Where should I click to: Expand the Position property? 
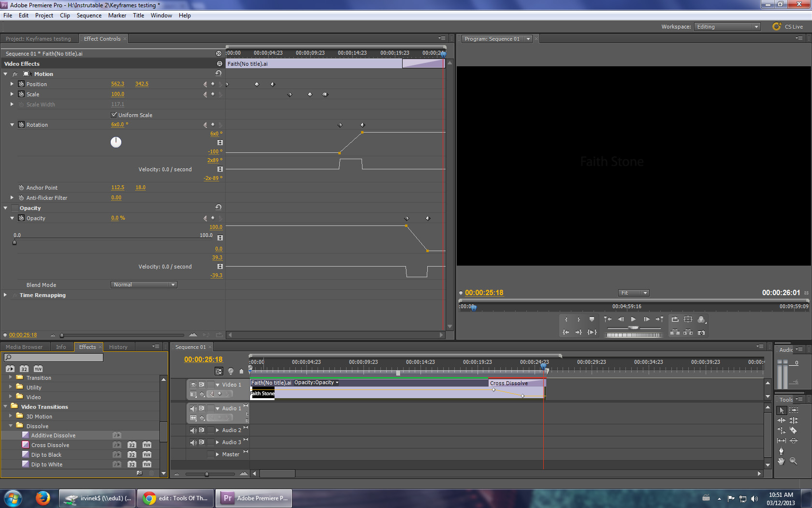tap(12, 84)
